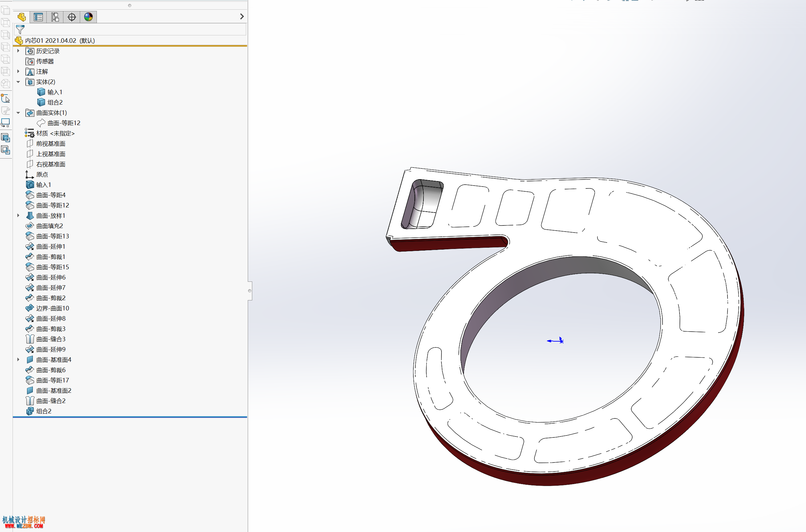The height and width of the screenshot is (532, 806).
Task: Click the panel splitter collapse handle
Action: (x=250, y=291)
